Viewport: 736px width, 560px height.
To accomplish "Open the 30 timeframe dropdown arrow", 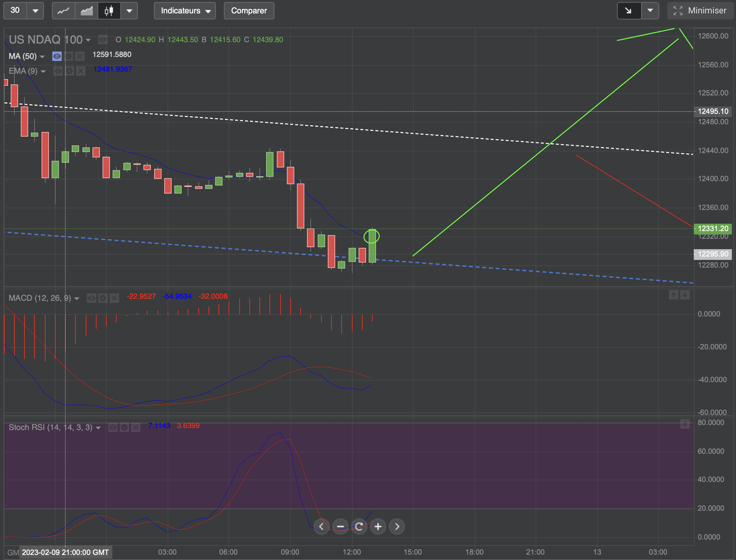I will click(35, 11).
